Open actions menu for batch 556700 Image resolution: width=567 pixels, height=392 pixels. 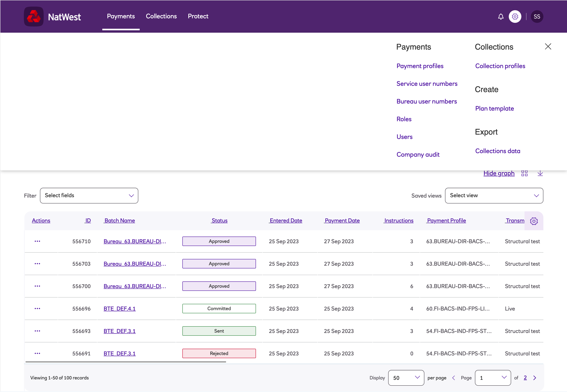click(x=37, y=286)
